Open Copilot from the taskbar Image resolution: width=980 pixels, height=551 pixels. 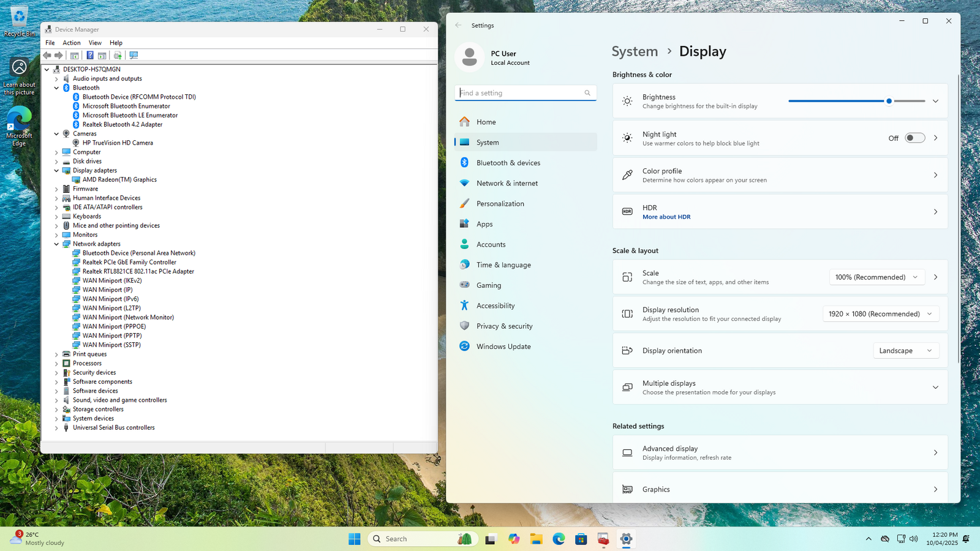pos(513,539)
